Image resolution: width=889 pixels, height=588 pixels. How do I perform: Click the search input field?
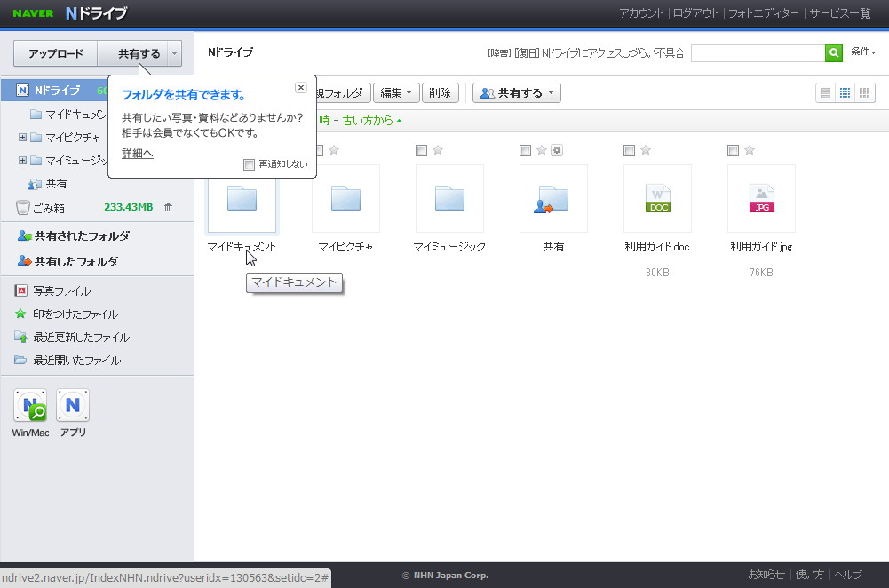pyautogui.click(x=758, y=53)
